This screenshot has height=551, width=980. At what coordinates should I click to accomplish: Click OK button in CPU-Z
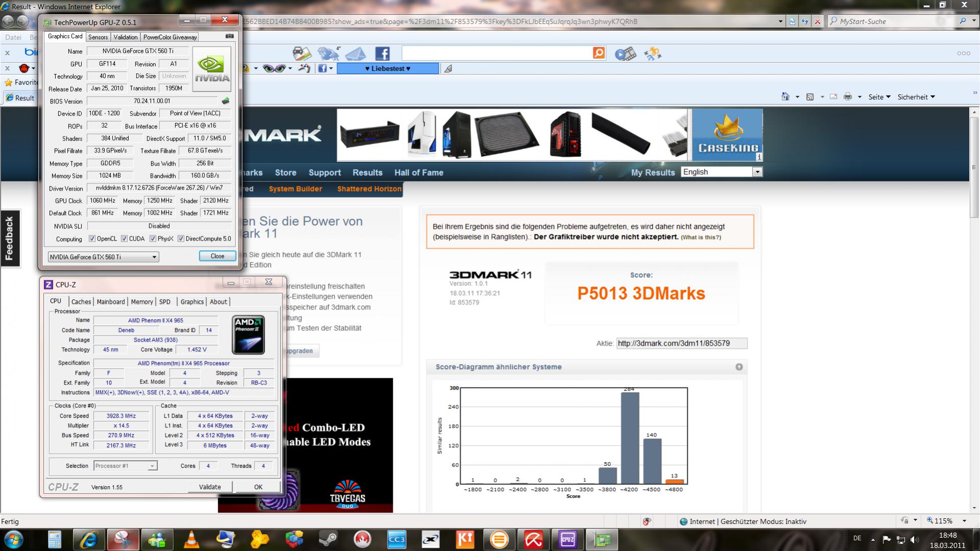pos(258,487)
